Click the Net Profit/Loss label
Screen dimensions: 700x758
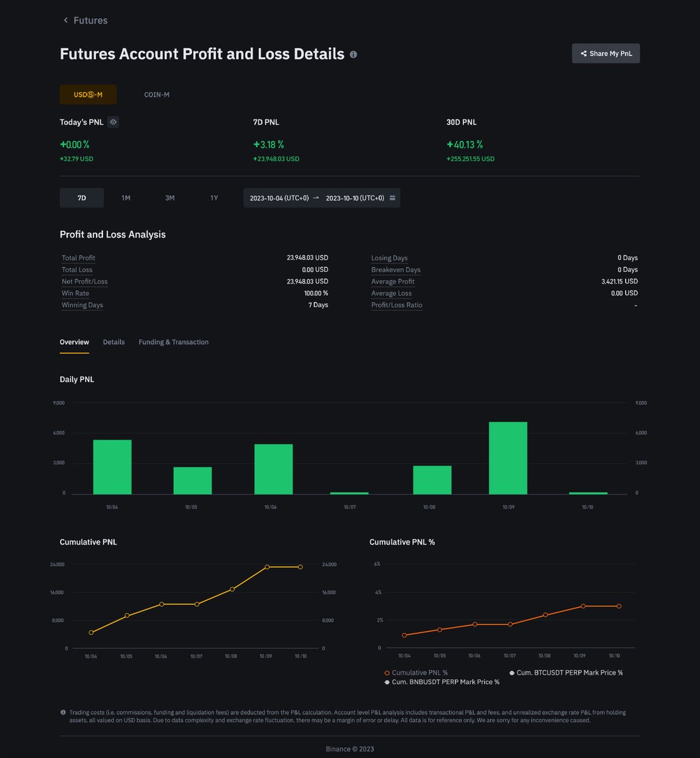(85, 282)
